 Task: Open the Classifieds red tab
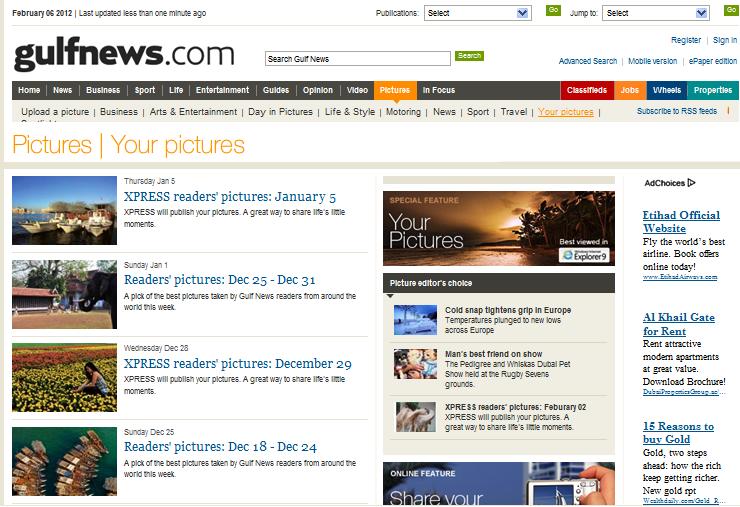tap(586, 90)
